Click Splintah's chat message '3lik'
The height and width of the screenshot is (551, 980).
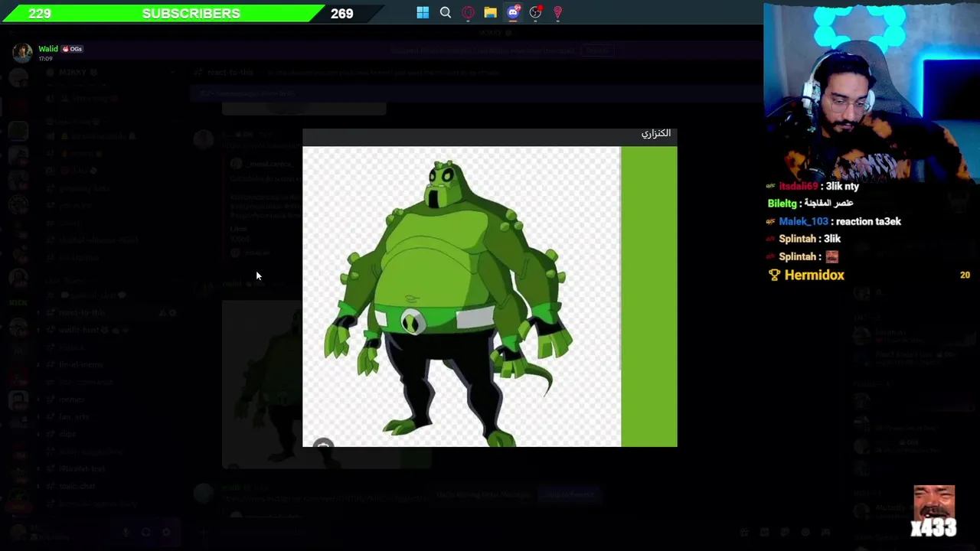[x=832, y=239]
